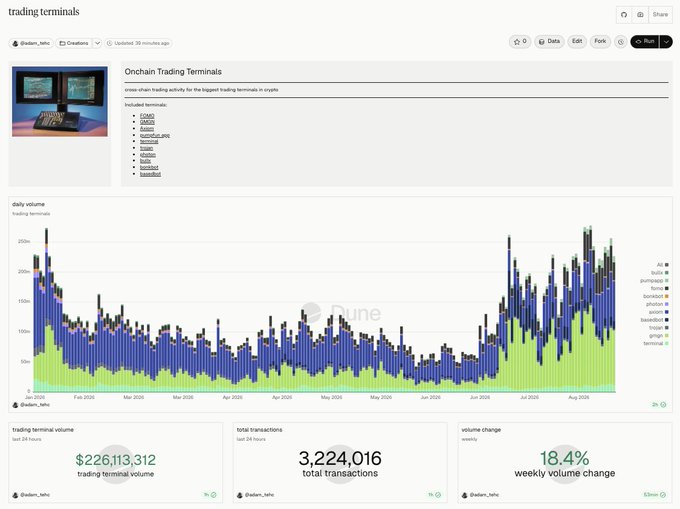Open the Axiom link
Image resolution: width=680 pixels, height=509 pixels.
147,129
